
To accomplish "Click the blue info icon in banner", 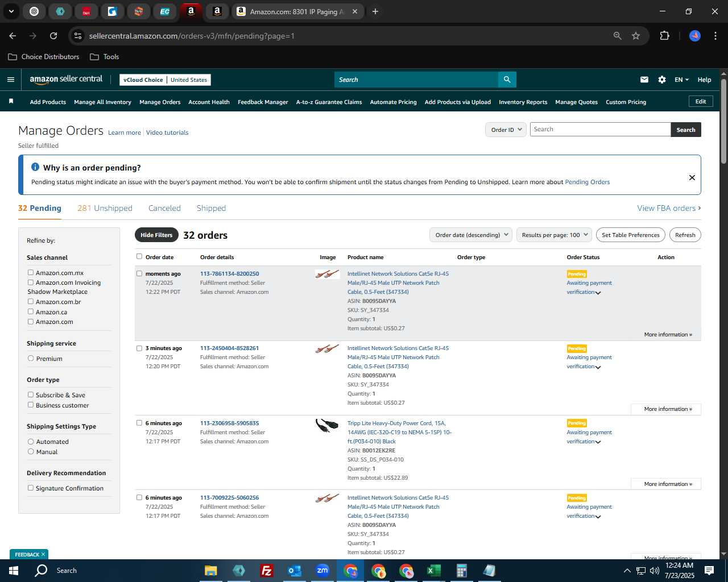I will point(35,167).
